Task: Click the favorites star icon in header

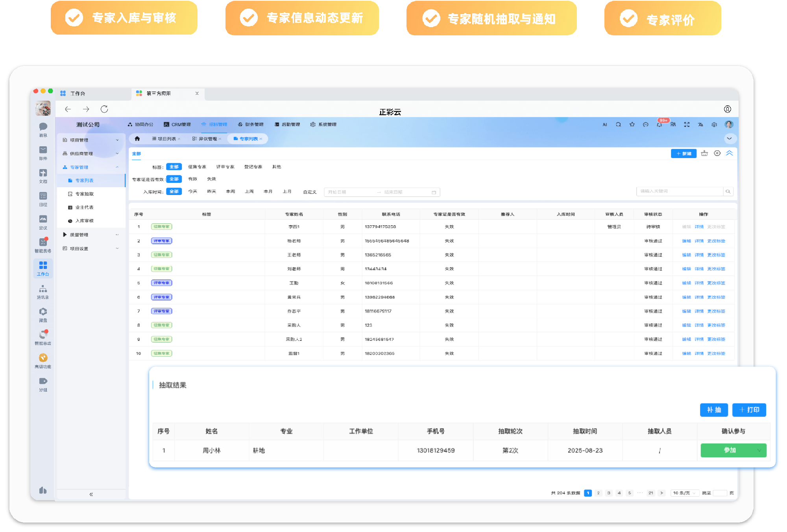Action: pyautogui.click(x=632, y=125)
